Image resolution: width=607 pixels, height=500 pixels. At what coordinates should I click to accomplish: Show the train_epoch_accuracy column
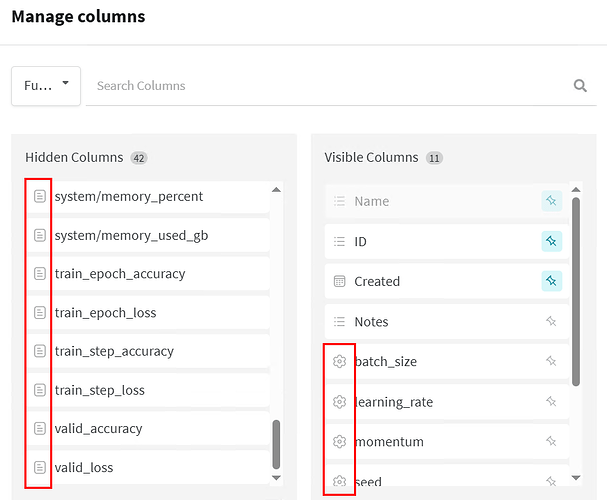click(120, 274)
